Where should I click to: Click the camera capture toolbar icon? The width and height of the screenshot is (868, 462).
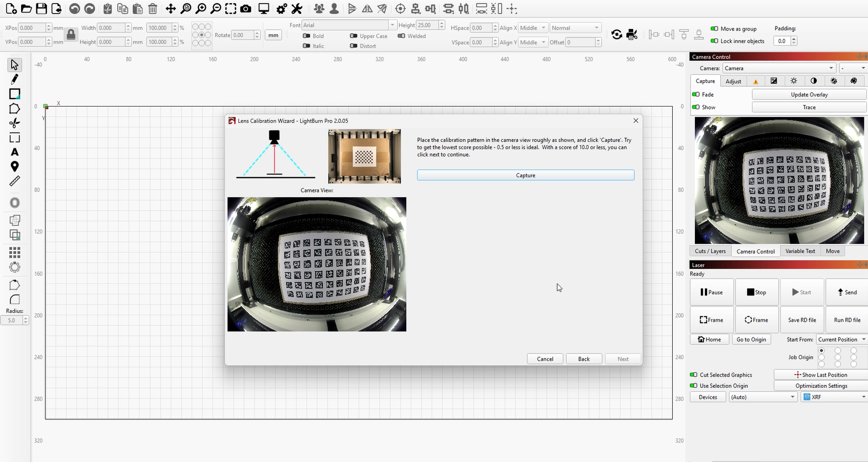pos(245,9)
